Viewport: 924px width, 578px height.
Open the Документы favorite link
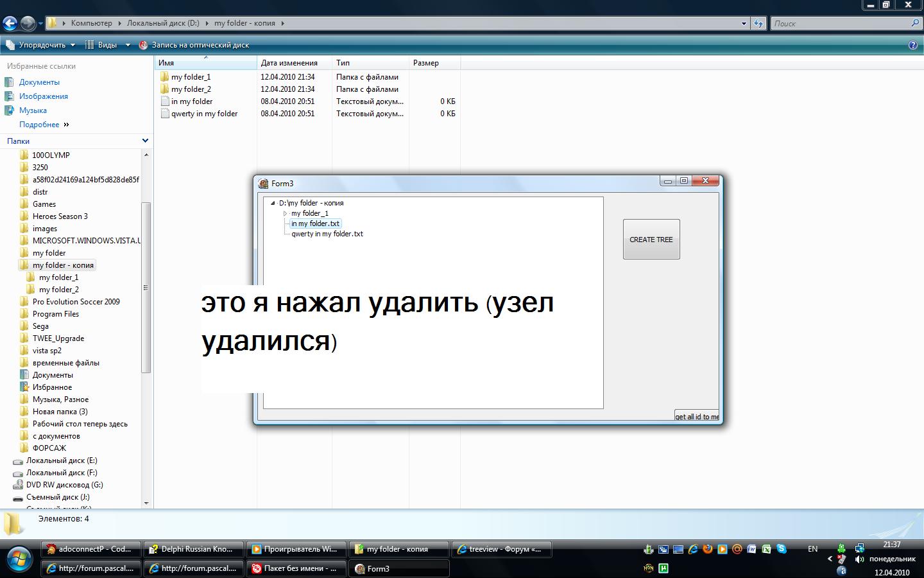coord(39,82)
